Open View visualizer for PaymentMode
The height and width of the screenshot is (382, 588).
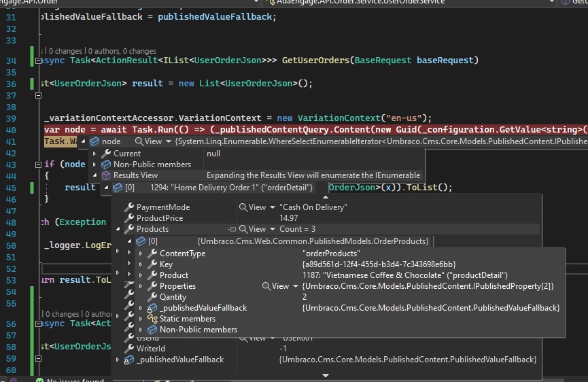pyautogui.click(x=252, y=207)
